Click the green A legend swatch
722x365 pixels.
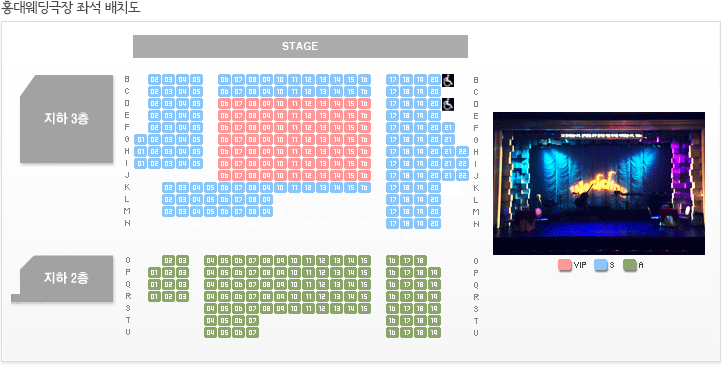(629, 265)
